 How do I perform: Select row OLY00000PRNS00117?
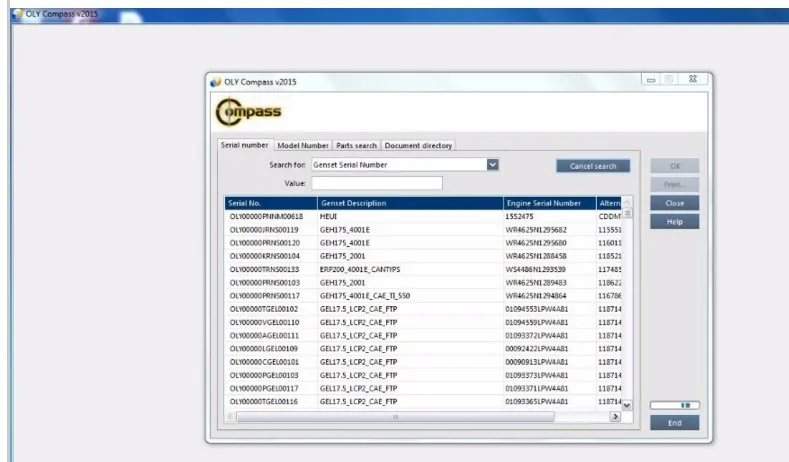tap(423, 296)
